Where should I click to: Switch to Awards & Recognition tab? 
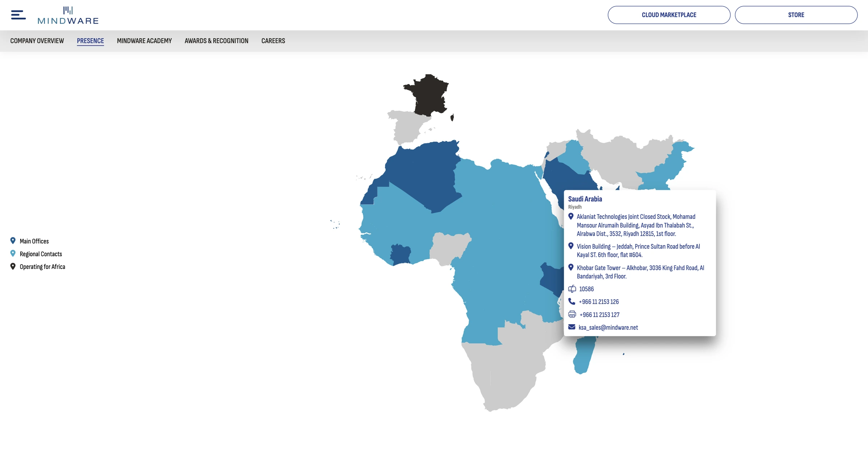pyautogui.click(x=217, y=41)
